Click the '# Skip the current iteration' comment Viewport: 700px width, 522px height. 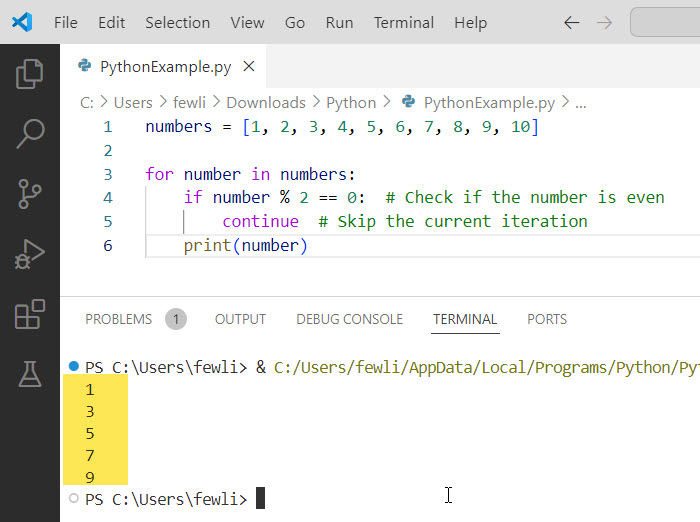pos(453,221)
